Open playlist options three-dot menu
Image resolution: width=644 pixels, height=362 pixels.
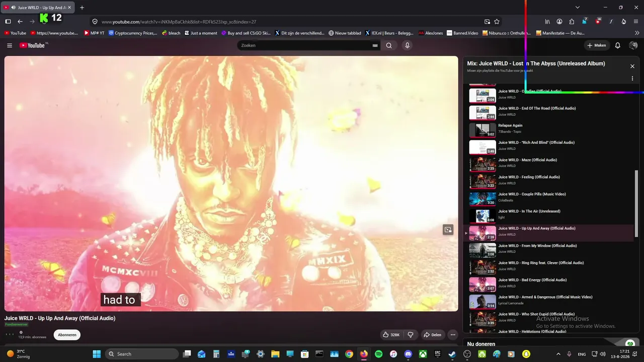pyautogui.click(x=632, y=78)
